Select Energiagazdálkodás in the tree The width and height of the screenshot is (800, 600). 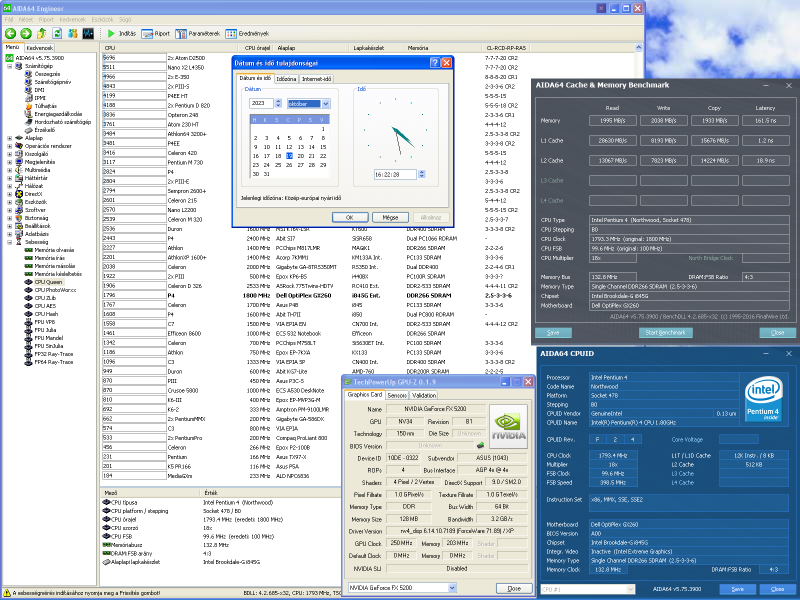coord(58,114)
